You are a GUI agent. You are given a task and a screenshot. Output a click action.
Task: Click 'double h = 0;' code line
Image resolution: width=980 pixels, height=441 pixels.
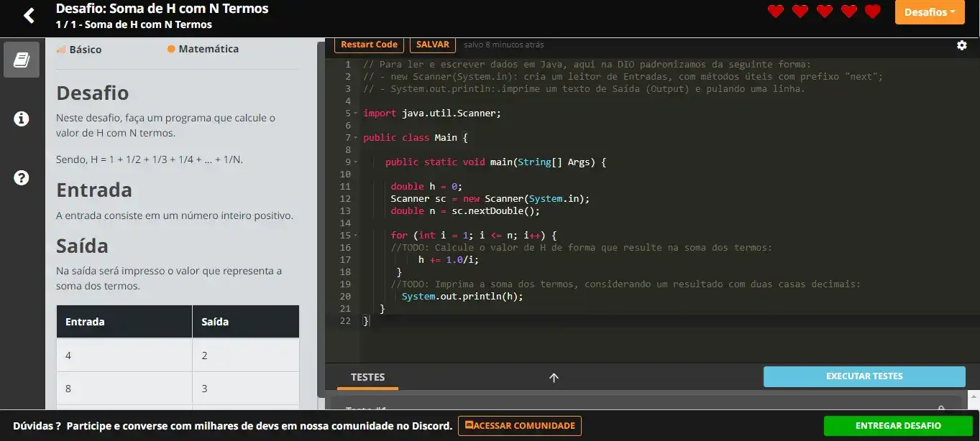[426, 187]
